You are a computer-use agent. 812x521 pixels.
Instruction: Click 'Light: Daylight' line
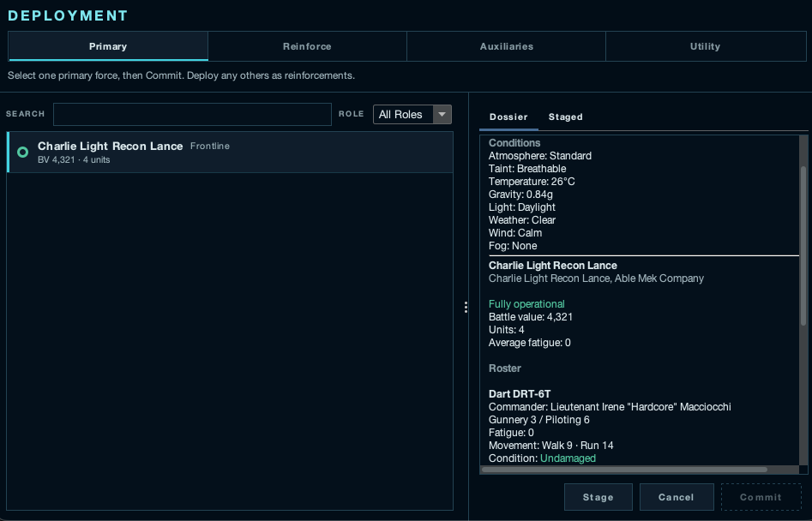coord(522,207)
